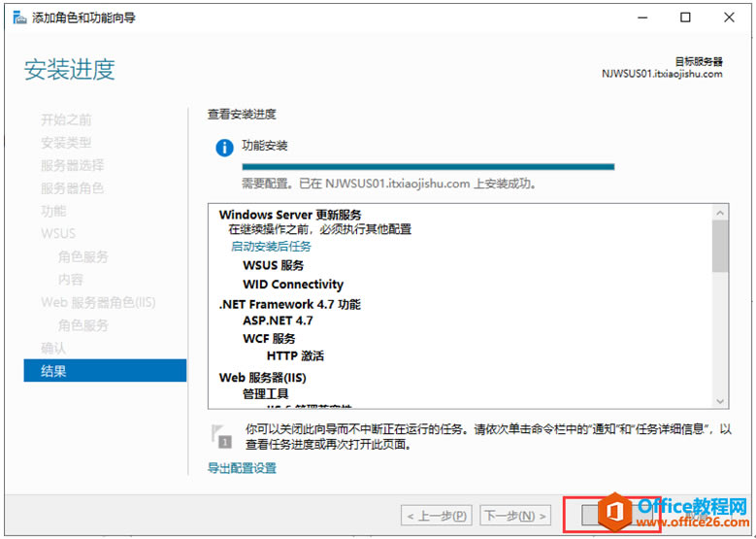This screenshot has width=756, height=539.
Task: Select the 确认 step in the sidebar
Action: tap(53, 348)
